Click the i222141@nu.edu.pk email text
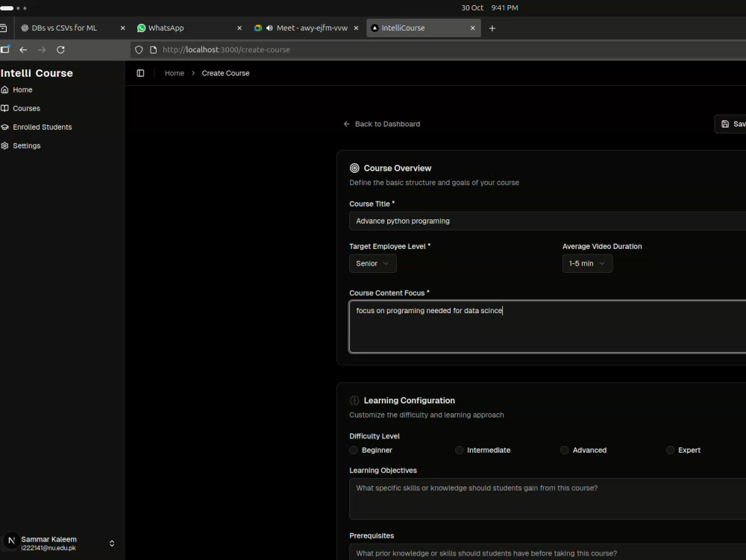The width and height of the screenshot is (746, 560). pyautogui.click(x=48, y=548)
